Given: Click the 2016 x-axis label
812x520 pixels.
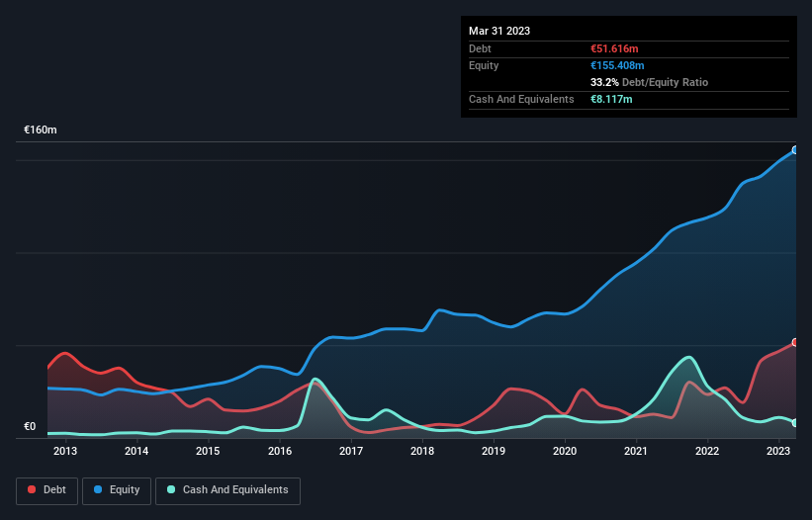Looking at the screenshot, I should pos(280,451).
